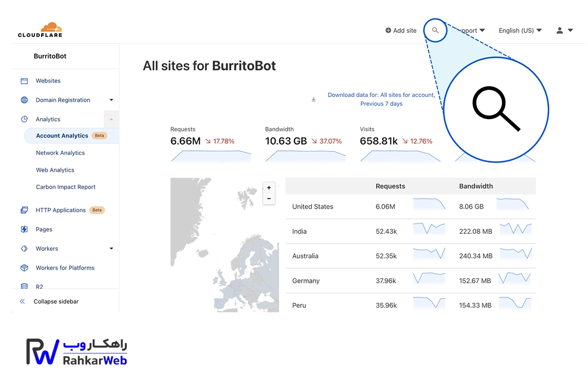
Task: Click the R2 storage icon
Action: point(24,286)
